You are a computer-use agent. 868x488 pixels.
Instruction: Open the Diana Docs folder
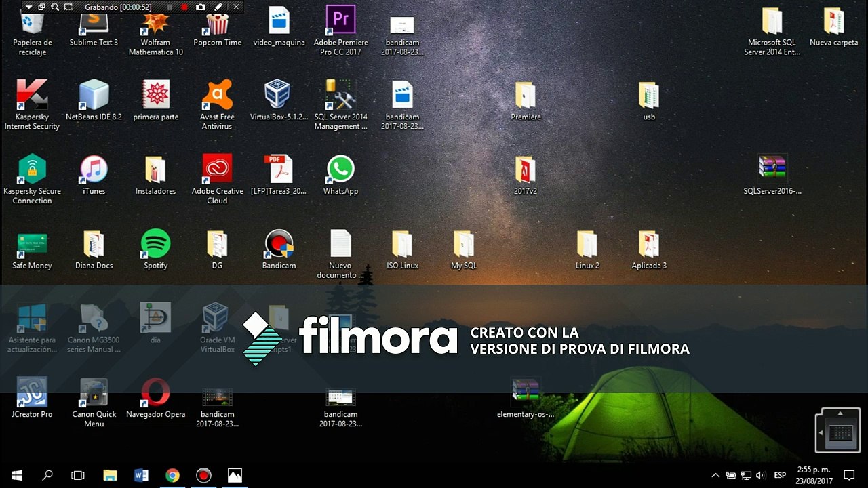tap(94, 250)
